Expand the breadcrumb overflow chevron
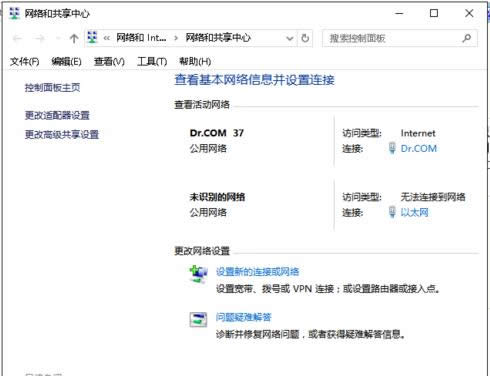This screenshot has height=376, width=490. pyautogui.click(x=107, y=38)
